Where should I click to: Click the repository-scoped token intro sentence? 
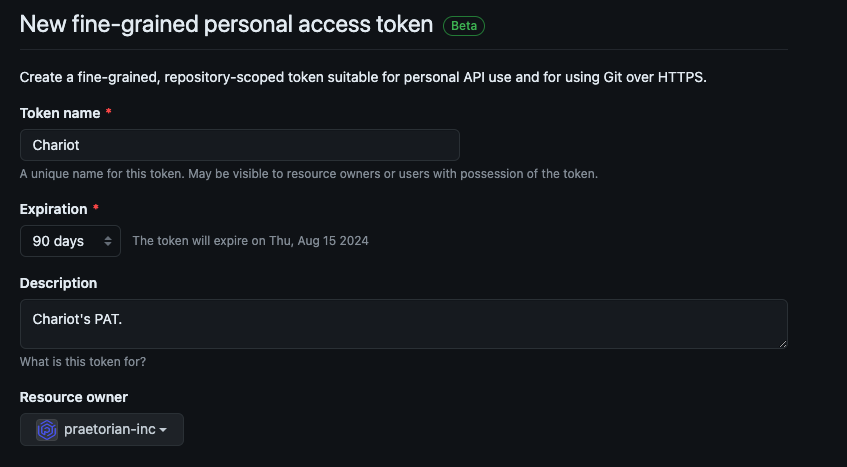tap(363, 77)
